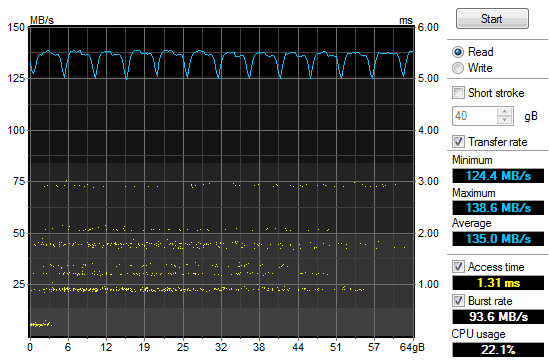Uncheck the Transfer rate checkbox

[458, 141]
